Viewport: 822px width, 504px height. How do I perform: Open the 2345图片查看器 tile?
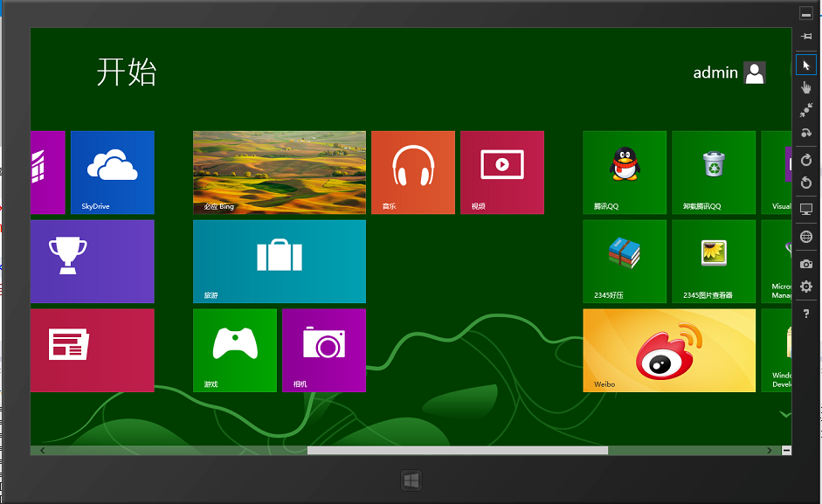713,261
